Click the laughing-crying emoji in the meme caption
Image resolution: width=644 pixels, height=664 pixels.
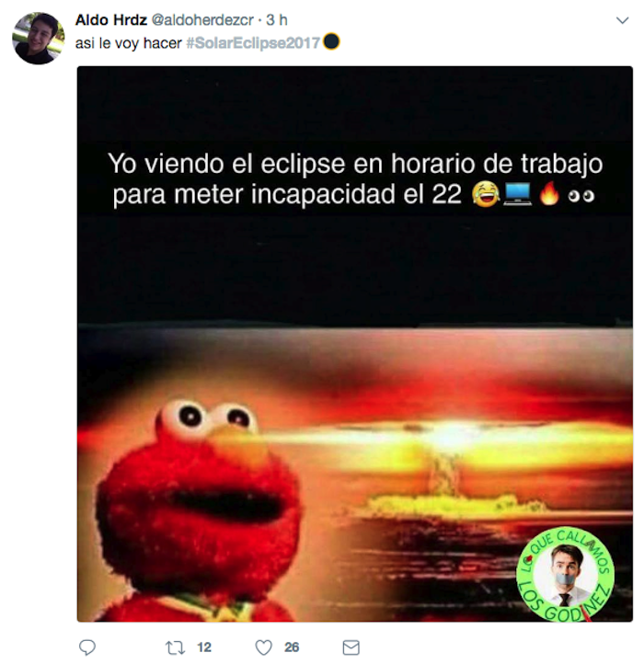click(x=486, y=194)
